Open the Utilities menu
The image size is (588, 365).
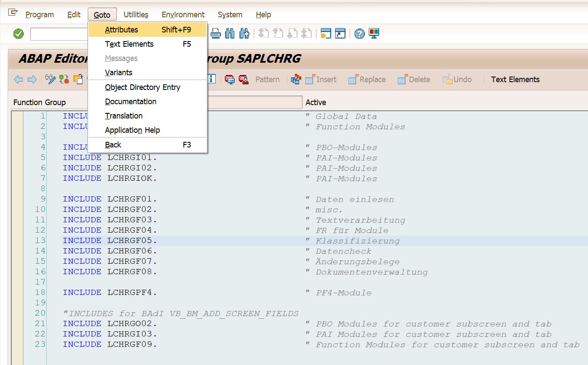click(x=136, y=15)
